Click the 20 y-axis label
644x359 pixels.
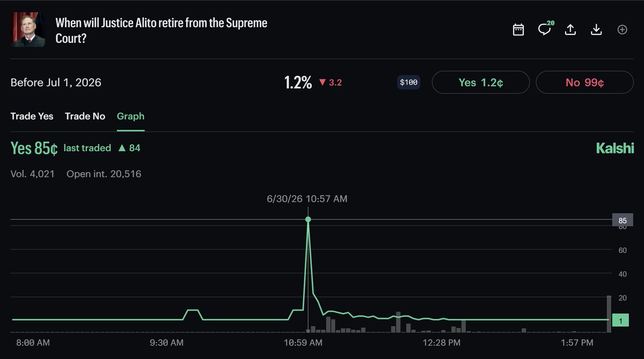click(x=623, y=298)
